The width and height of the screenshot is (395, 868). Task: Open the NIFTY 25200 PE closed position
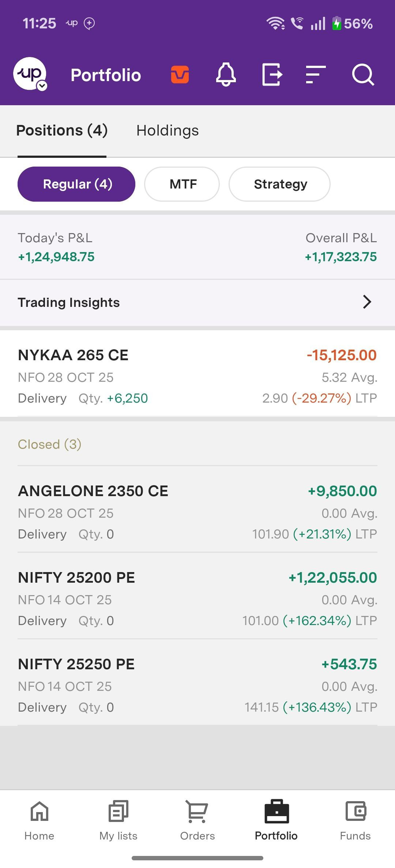pyautogui.click(x=197, y=599)
